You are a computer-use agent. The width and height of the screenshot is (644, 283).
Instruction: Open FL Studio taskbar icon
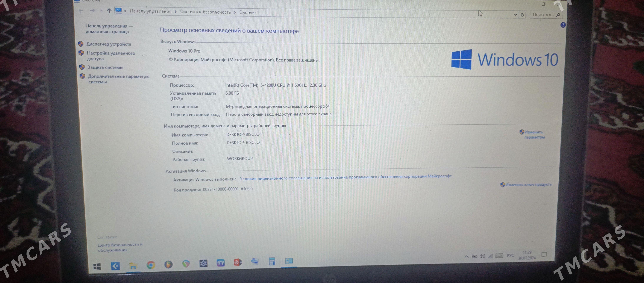[x=168, y=264]
